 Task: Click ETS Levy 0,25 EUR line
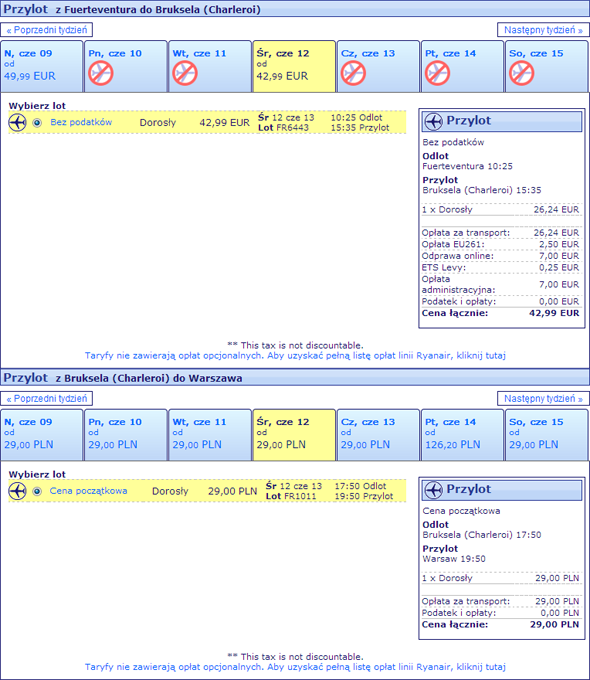coord(501,268)
